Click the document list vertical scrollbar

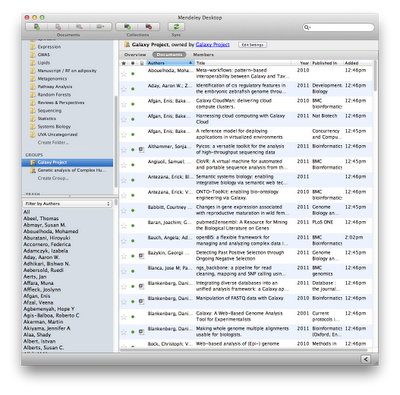pos(375,76)
